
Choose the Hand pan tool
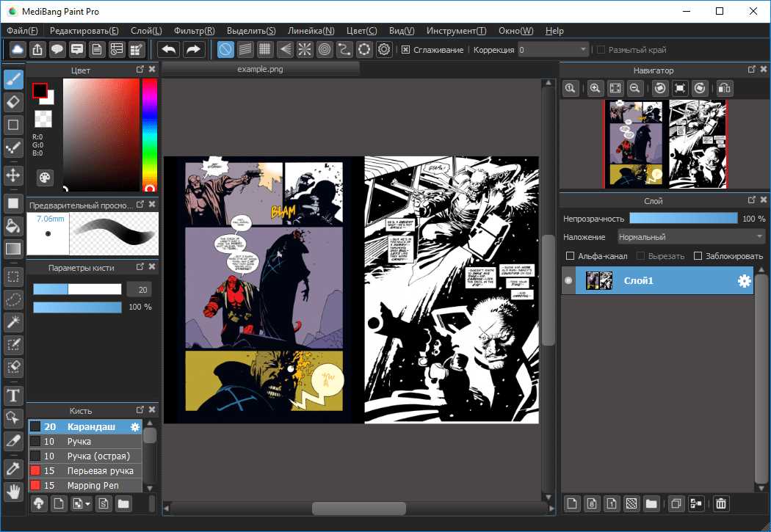coord(13,492)
